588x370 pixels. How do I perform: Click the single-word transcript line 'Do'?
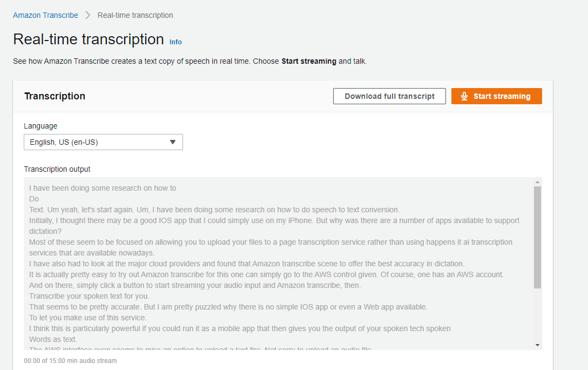[x=34, y=199]
